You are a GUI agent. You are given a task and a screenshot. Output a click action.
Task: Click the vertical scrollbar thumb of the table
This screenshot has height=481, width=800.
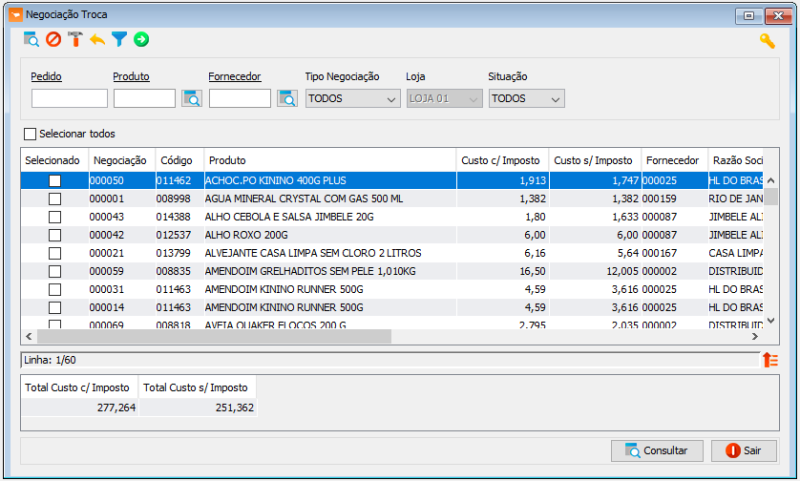click(x=771, y=197)
